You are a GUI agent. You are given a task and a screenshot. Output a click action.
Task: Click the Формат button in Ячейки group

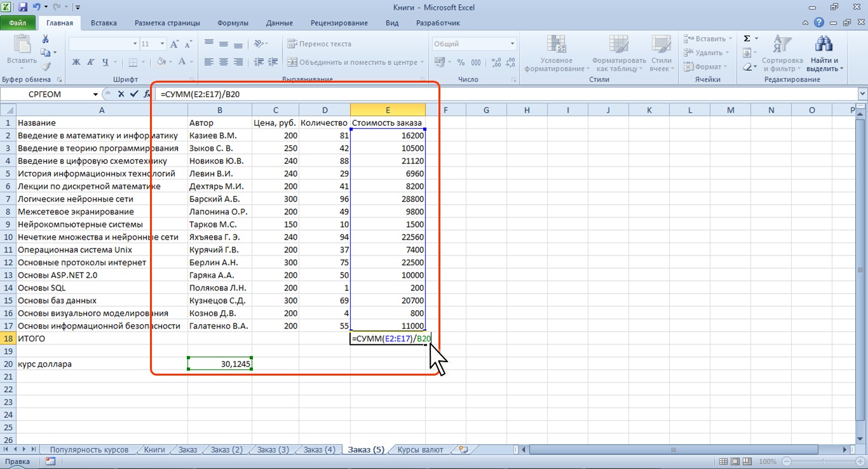pos(705,67)
